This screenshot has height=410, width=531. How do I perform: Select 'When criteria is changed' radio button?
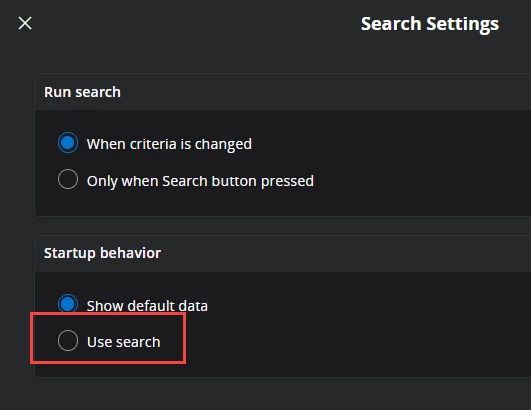[x=68, y=143]
